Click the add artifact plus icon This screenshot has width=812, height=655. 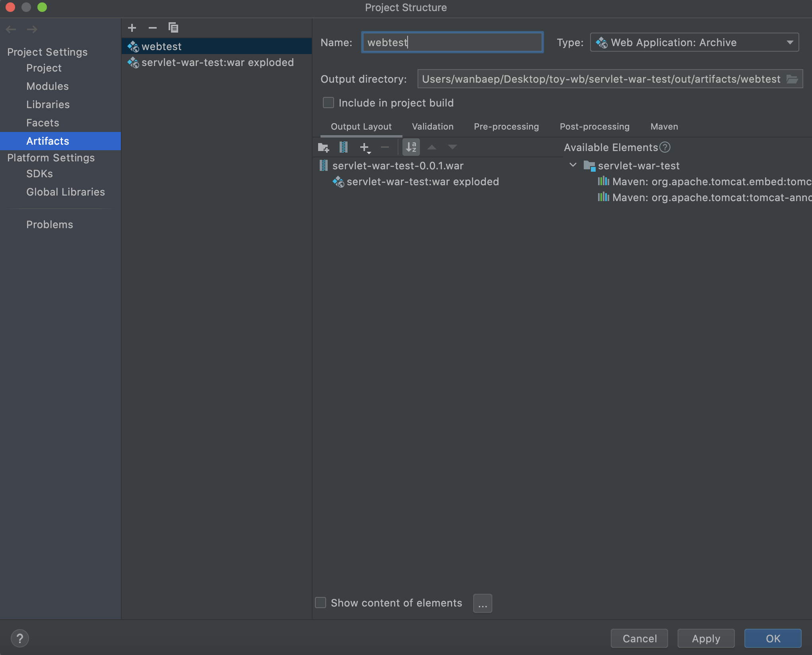point(132,28)
